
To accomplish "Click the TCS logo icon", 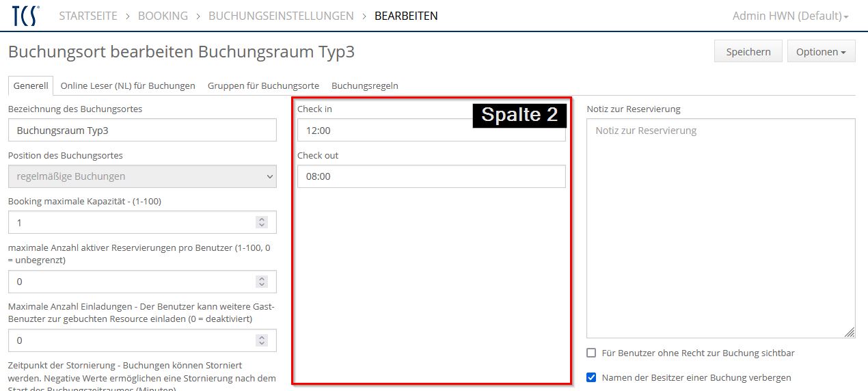I will 26,16.
